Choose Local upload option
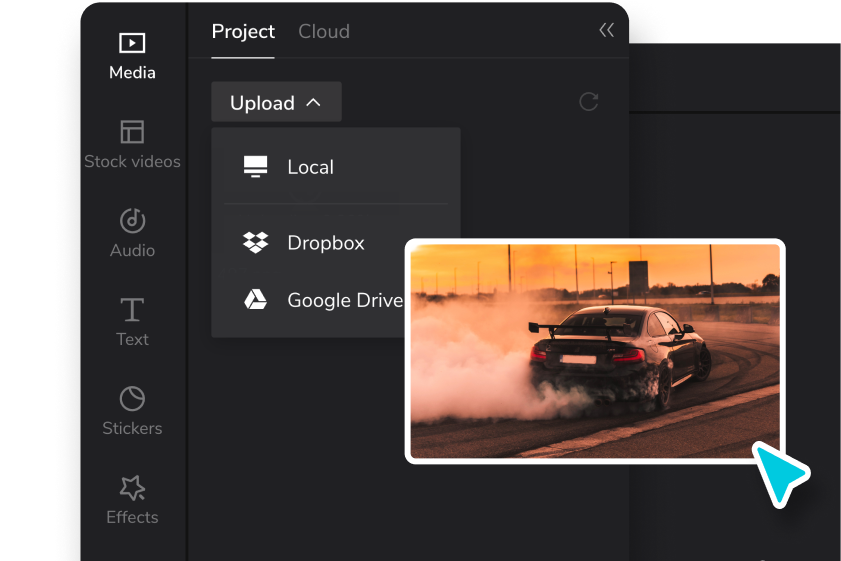The image size is (841, 561). 336,167
